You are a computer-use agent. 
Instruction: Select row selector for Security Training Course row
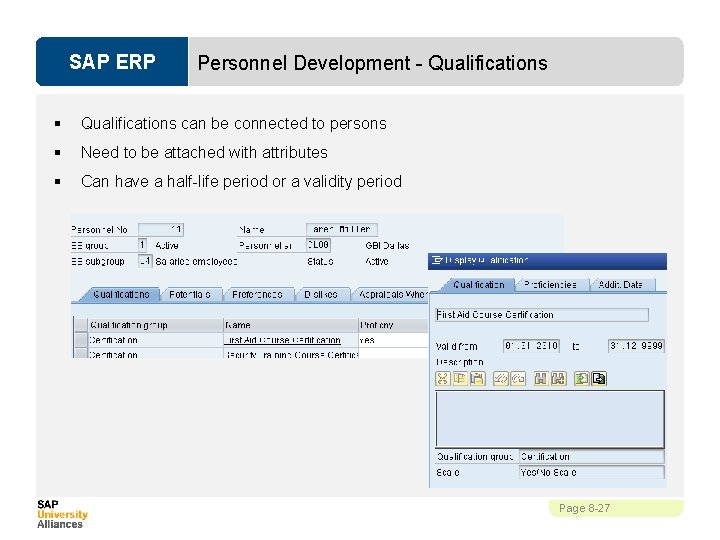pyautogui.click(x=81, y=354)
